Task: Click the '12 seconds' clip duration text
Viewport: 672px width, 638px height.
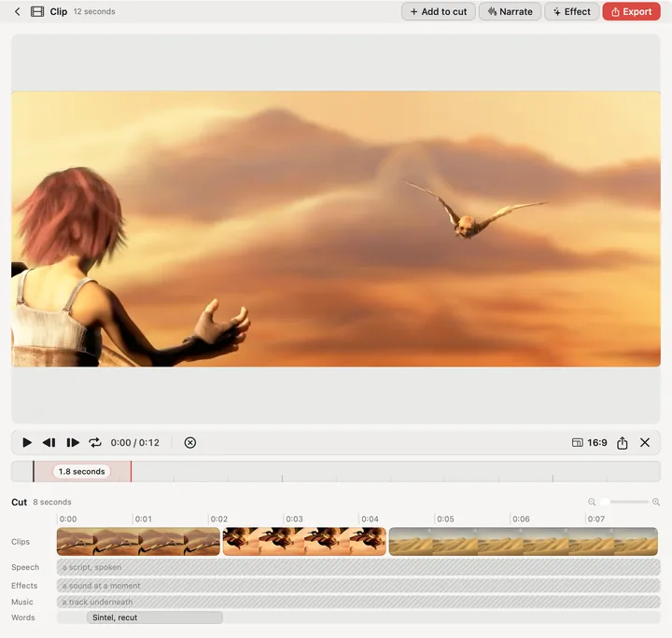Action: pyautogui.click(x=94, y=11)
